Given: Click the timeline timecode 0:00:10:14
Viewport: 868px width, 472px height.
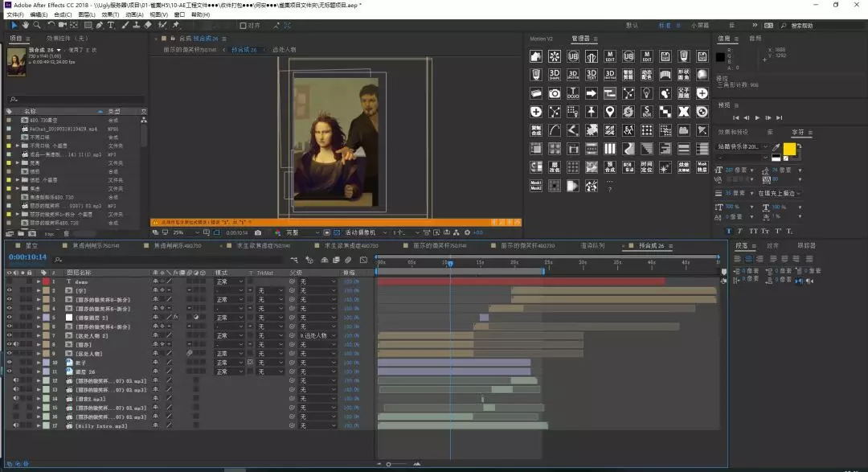Looking at the screenshot, I should pos(27,257).
